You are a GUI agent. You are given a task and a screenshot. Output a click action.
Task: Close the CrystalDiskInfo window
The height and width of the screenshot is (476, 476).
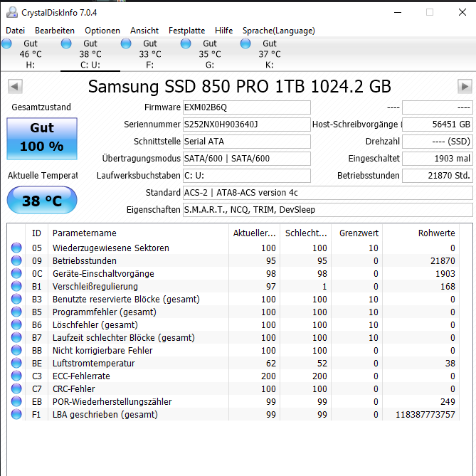(462, 12)
